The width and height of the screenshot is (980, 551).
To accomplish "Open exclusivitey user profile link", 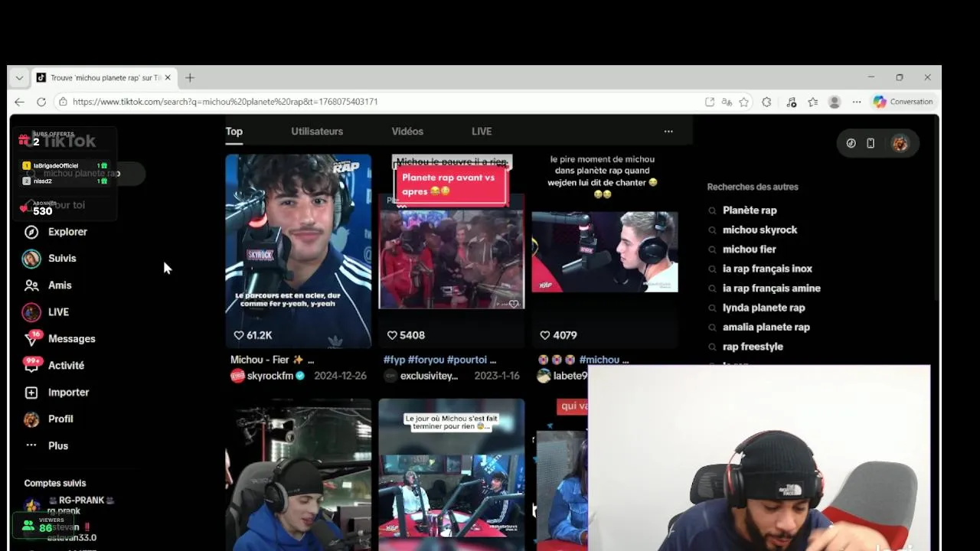I will tap(429, 376).
